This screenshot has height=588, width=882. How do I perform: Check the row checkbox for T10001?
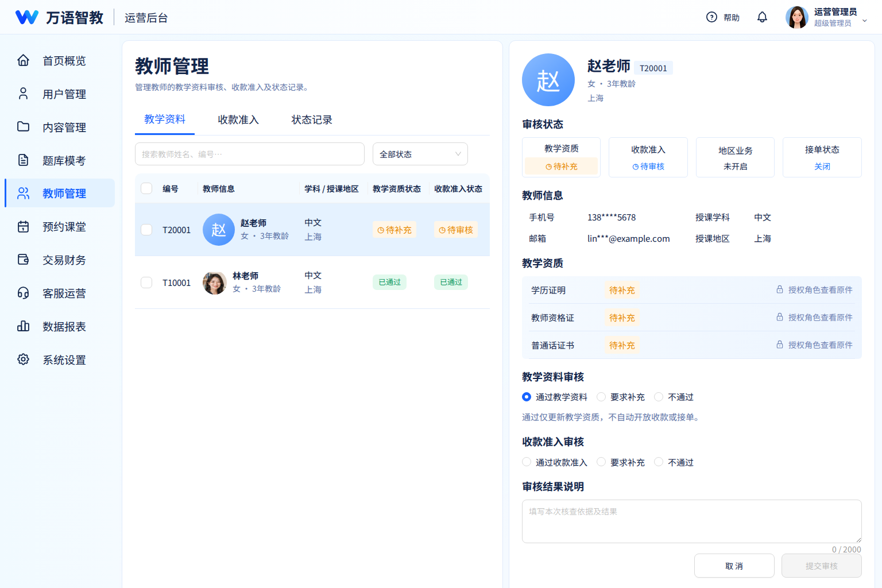click(146, 283)
